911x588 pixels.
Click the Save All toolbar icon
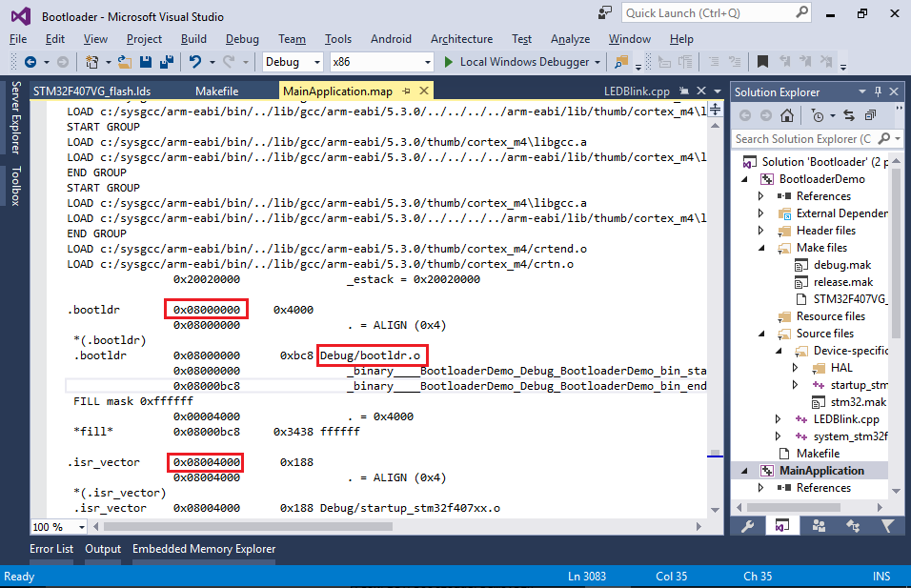(x=167, y=62)
